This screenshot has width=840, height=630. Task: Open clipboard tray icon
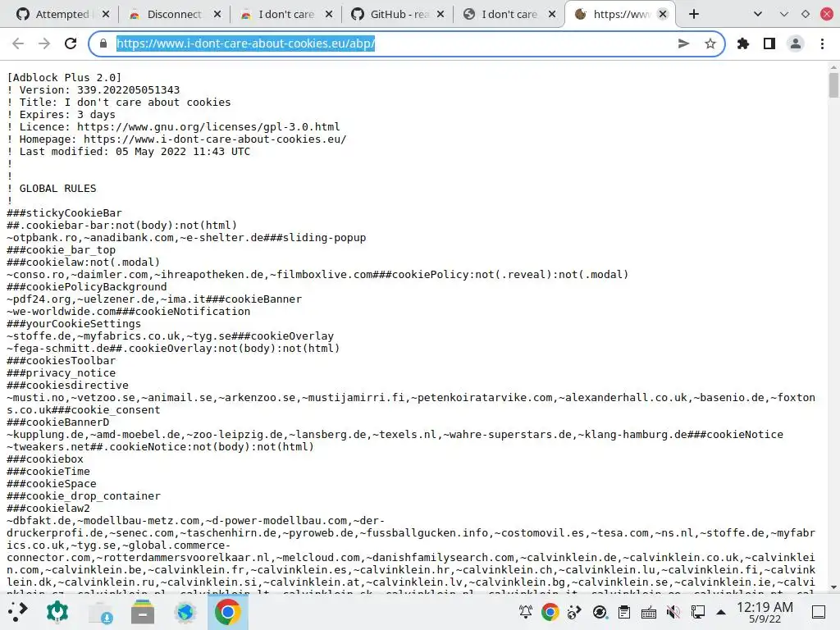[x=624, y=612]
